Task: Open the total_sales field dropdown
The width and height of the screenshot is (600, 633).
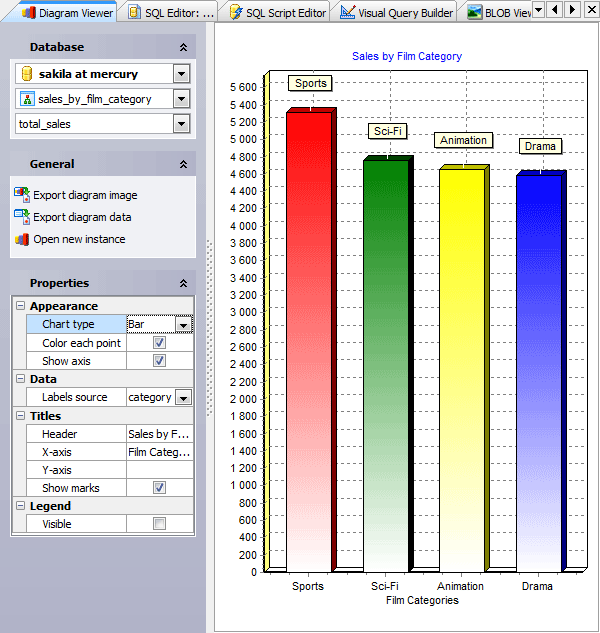Action: pos(181,123)
